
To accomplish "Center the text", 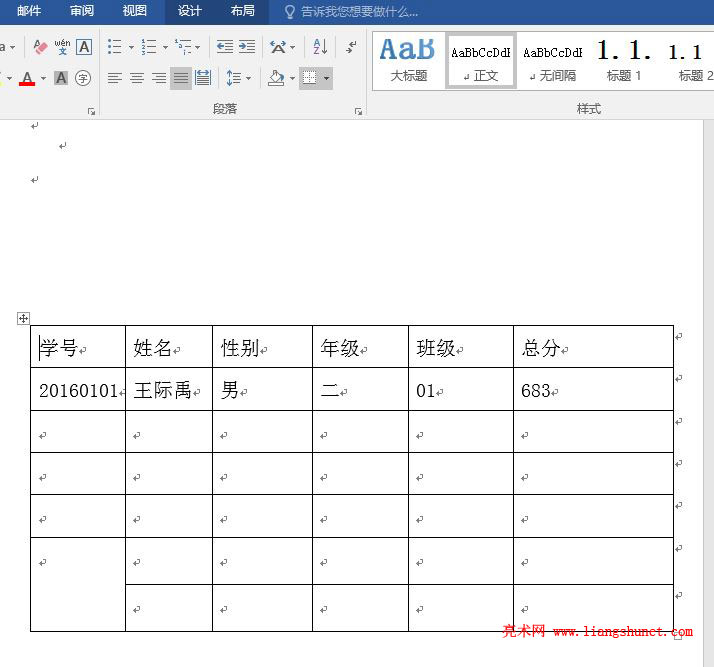I will (x=137, y=78).
